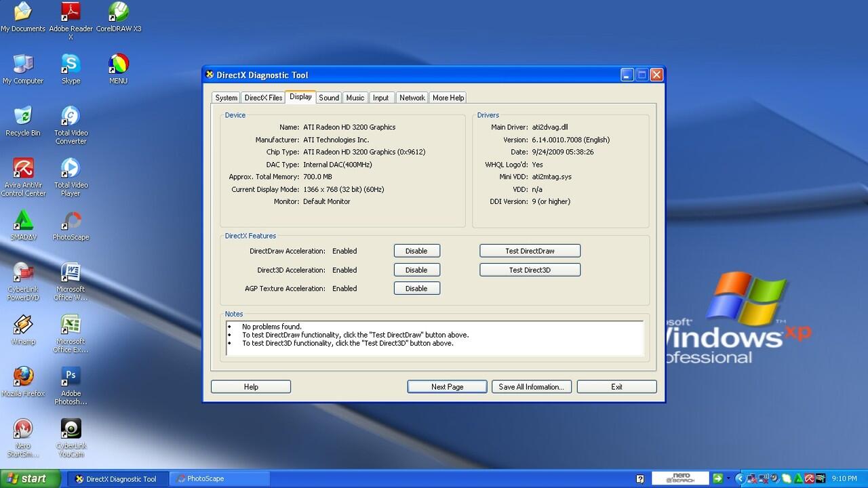This screenshot has height=488, width=868.
Task: Click 'No problems found.' note line
Action: click(x=272, y=327)
